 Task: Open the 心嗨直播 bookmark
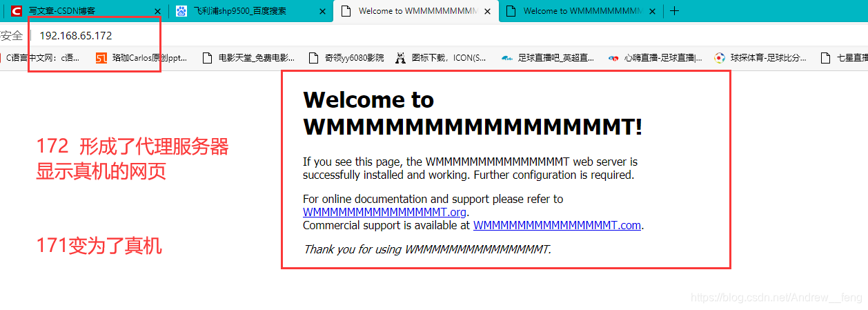pos(655,58)
